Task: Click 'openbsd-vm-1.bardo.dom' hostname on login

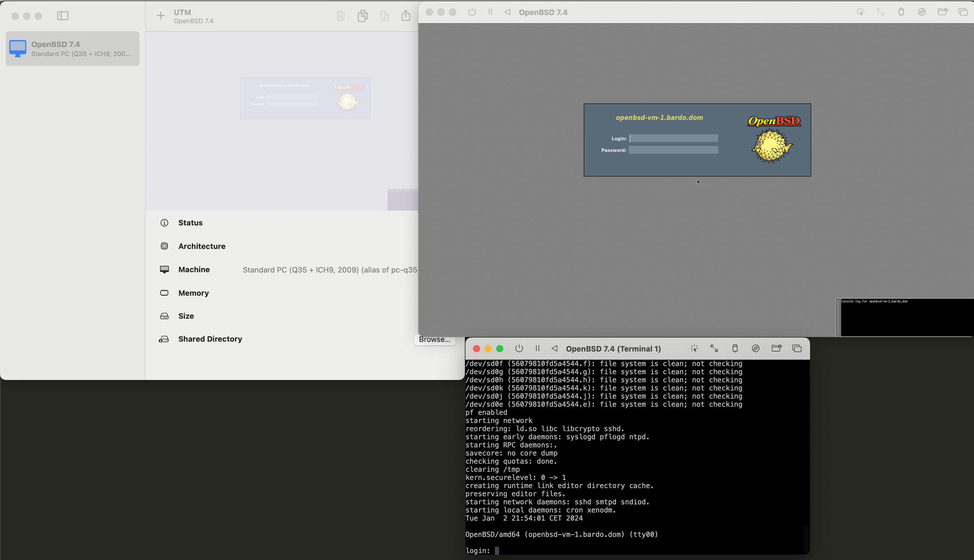Action: [659, 118]
